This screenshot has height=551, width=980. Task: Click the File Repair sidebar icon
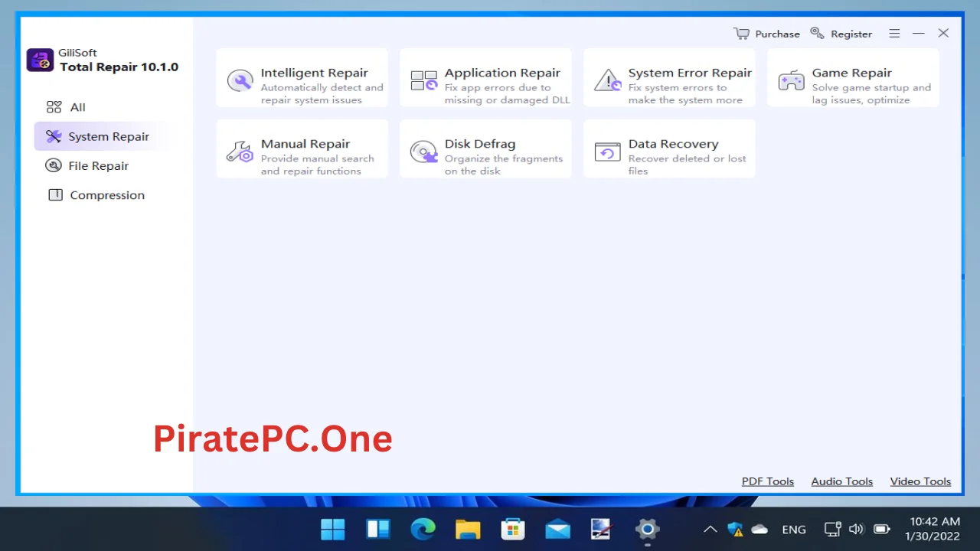(54, 165)
